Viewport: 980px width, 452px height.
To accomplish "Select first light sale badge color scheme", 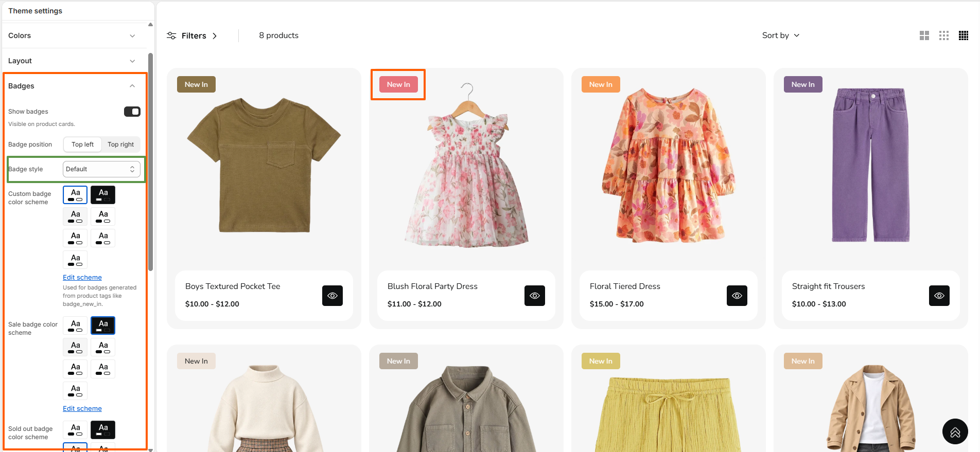I will coord(75,326).
